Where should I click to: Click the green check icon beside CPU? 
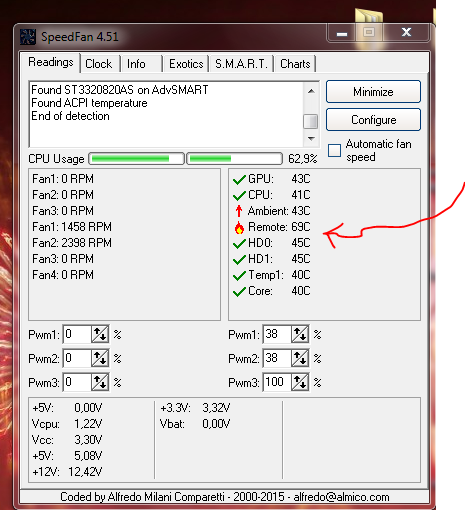[x=239, y=195]
